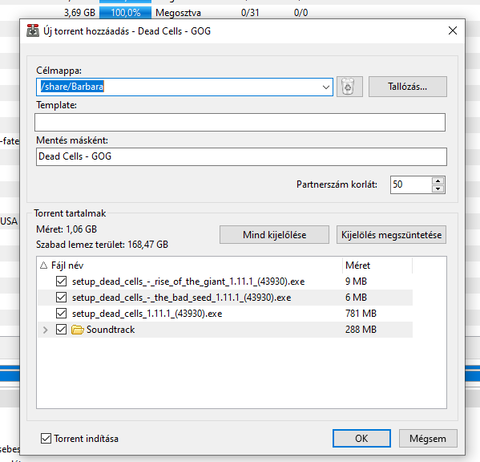Click the trash icon next to Célmappa
The image size is (480, 462).
349,87
